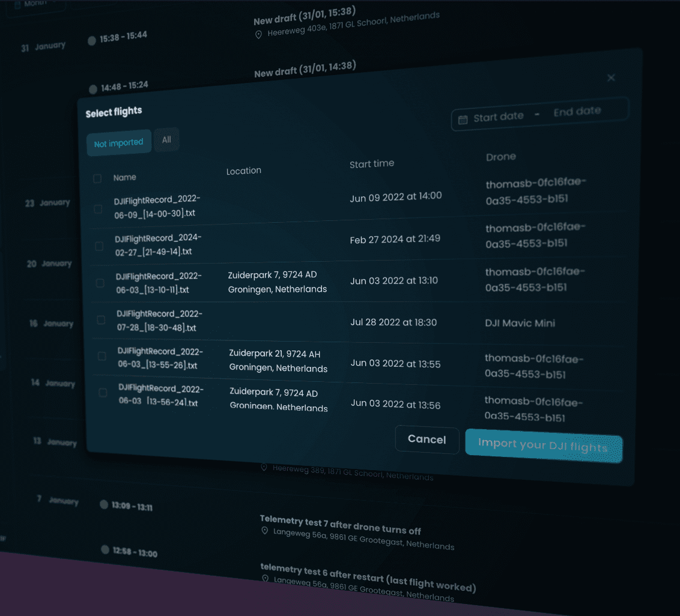
Task: Click location pin beside Langeweg 56a under Telemetry test 7
Action: pyautogui.click(x=264, y=531)
